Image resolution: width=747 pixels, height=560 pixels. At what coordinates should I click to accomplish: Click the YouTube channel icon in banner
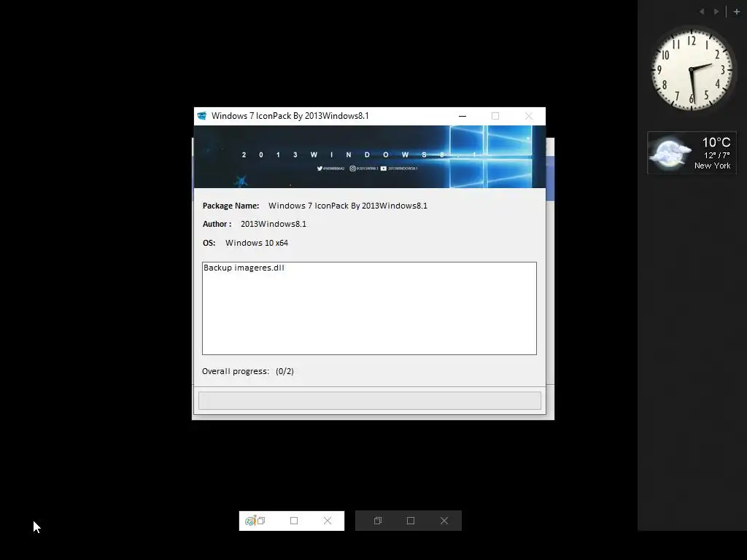coord(384,168)
